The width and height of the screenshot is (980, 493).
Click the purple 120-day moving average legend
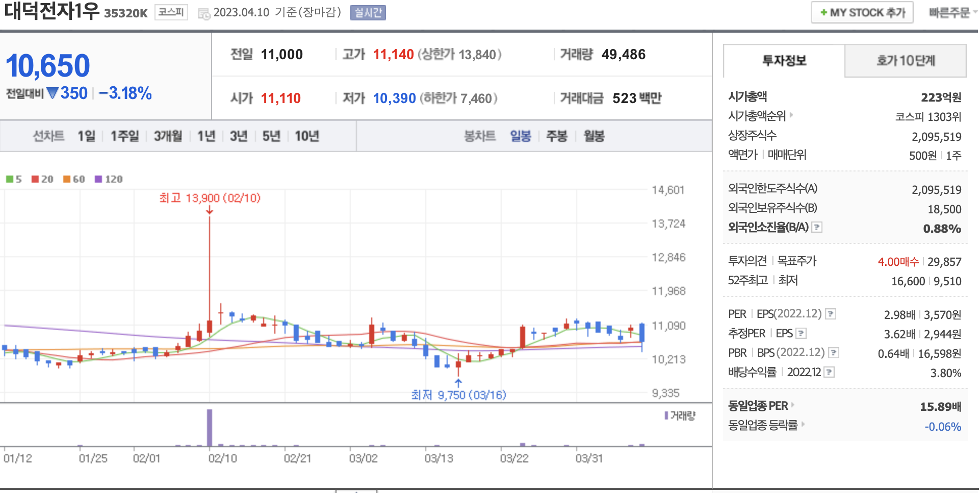(109, 179)
